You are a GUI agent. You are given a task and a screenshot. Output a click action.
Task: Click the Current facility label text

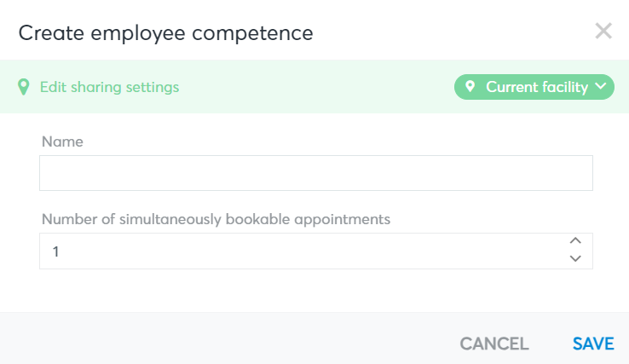[x=537, y=87]
